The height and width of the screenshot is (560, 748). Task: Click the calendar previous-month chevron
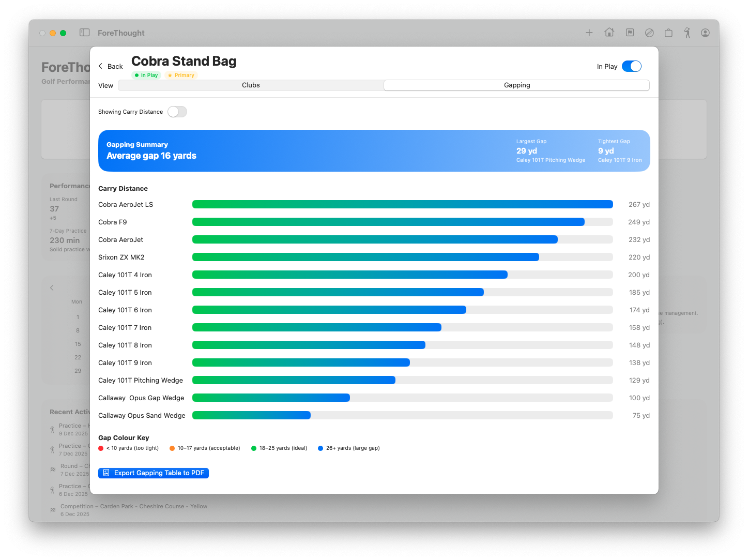[x=52, y=287]
